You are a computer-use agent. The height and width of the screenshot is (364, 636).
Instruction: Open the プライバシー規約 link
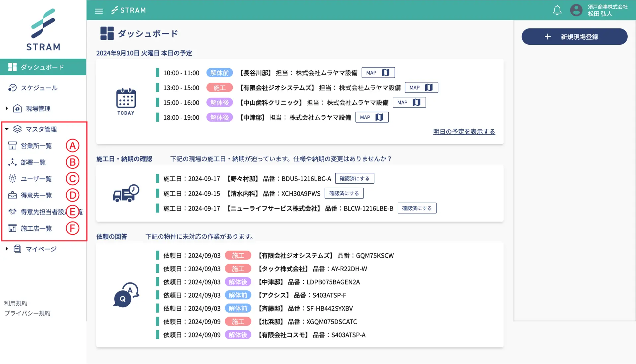coord(27,313)
